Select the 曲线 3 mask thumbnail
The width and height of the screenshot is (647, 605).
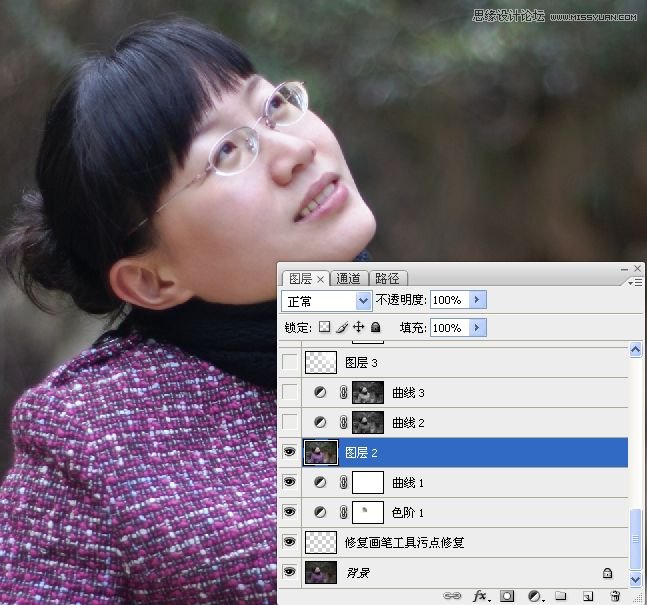368,392
